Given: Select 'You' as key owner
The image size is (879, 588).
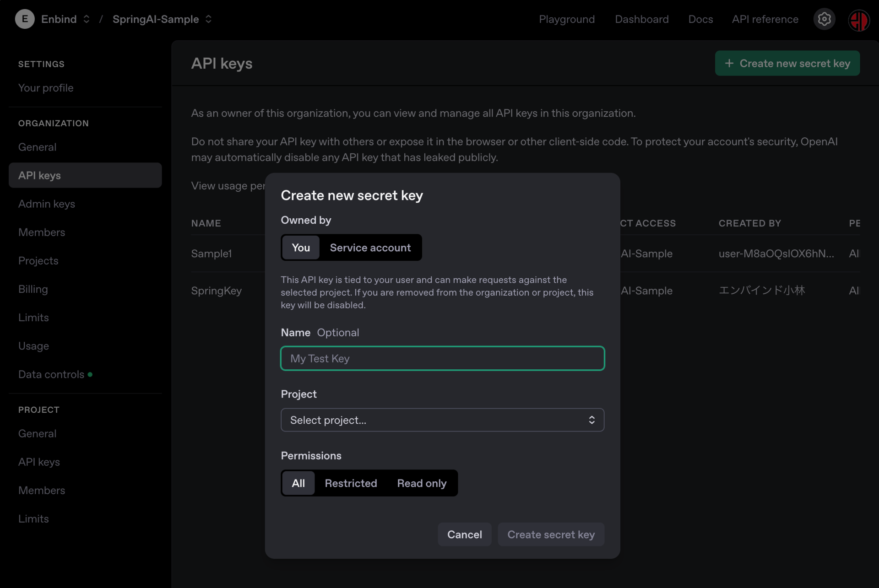Looking at the screenshot, I should tap(301, 248).
